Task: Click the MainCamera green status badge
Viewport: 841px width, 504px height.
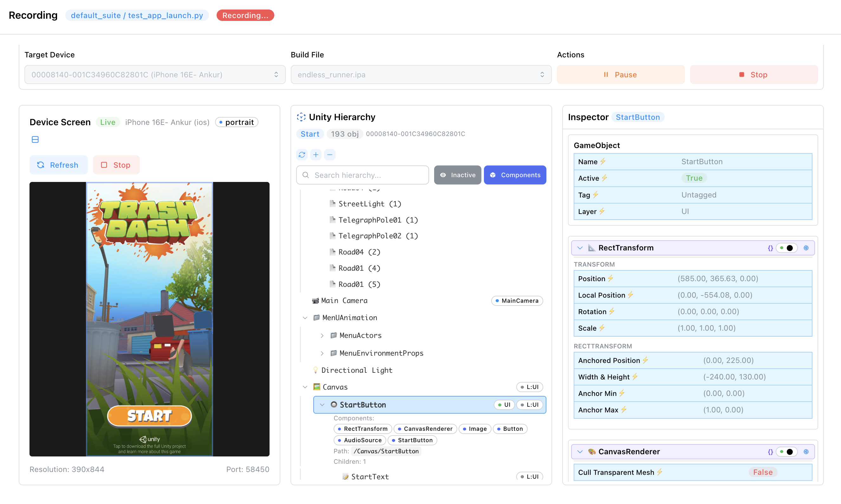Action: point(517,300)
